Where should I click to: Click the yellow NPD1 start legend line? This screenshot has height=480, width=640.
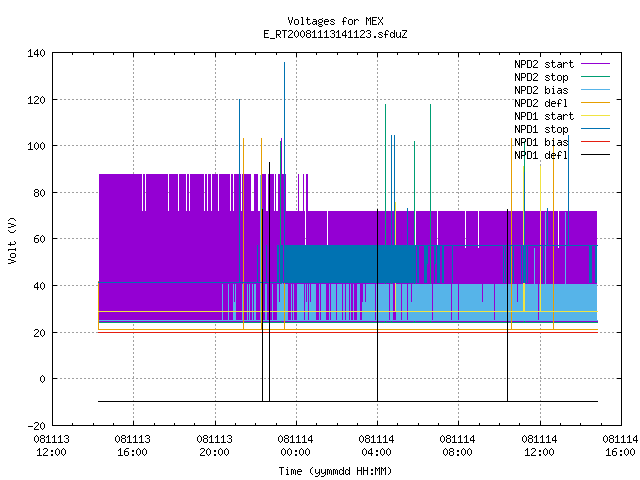tap(595, 116)
